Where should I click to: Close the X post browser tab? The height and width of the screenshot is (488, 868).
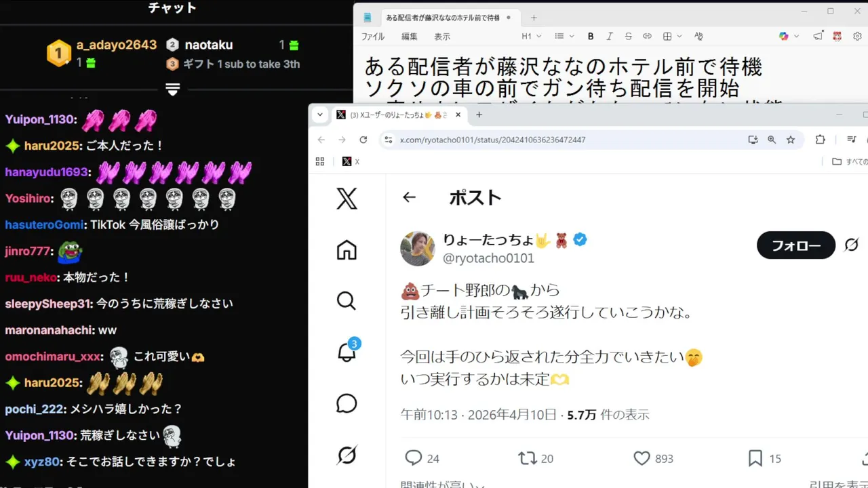click(458, 115)
